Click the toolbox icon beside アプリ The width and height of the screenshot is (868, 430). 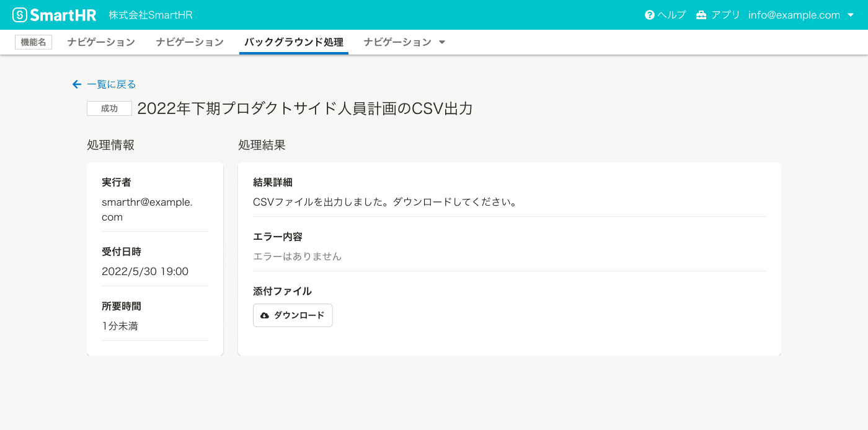click(701, 15)
